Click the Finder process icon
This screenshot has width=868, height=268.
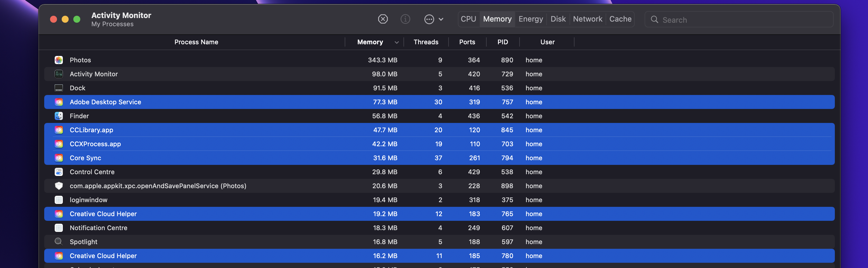[59, 116]
